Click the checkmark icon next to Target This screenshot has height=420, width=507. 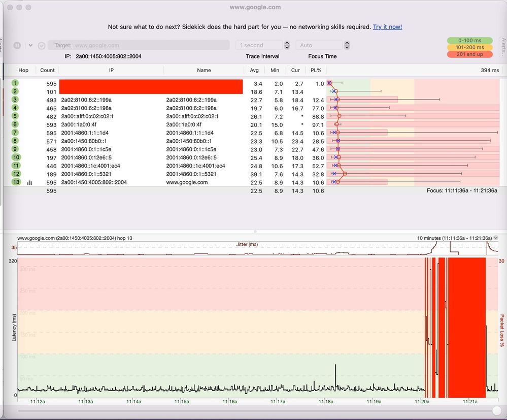42,46
